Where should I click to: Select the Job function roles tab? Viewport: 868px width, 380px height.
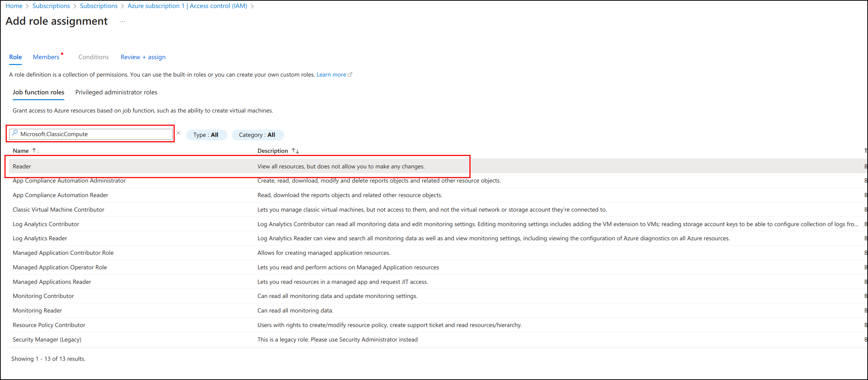(39, 92)
